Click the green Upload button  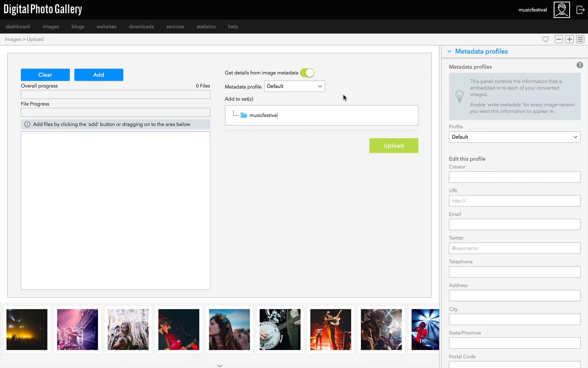click(394, 145)
